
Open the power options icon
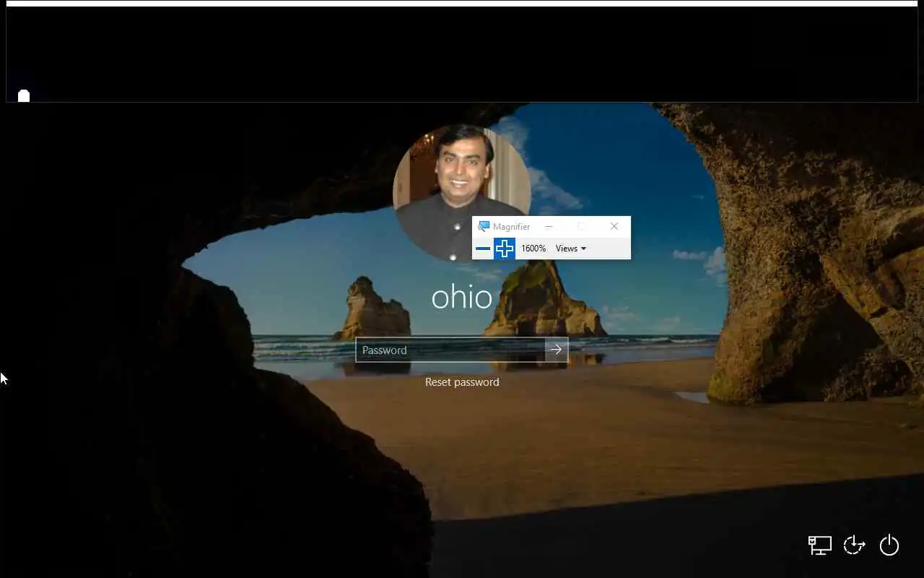tap(889, 545)
